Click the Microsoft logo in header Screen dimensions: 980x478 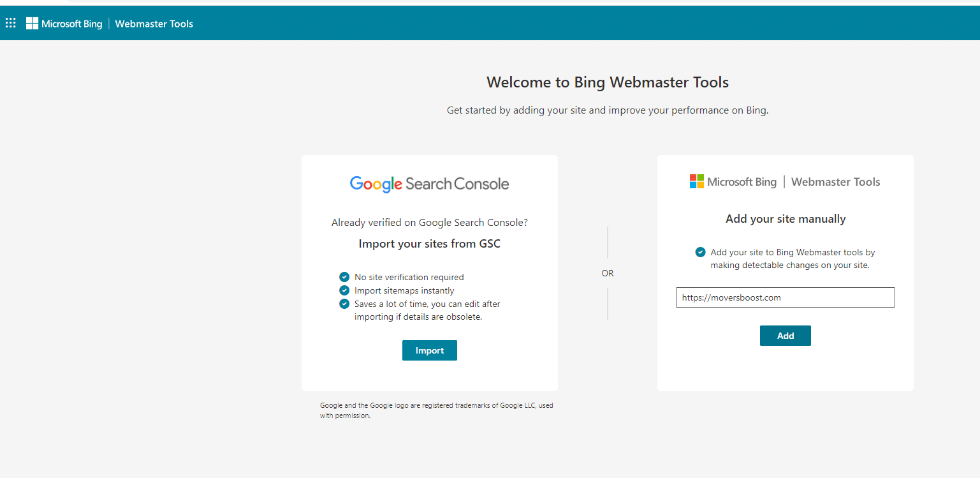(32, 24)
